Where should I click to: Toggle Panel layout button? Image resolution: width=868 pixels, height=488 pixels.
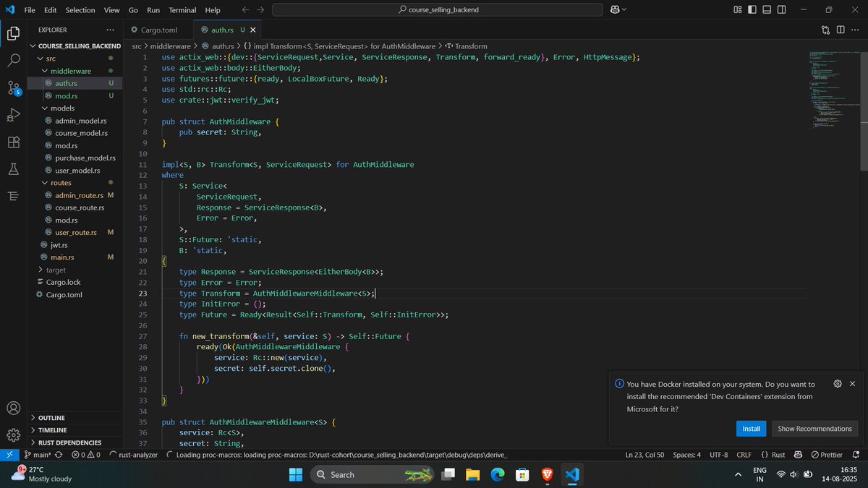(x=767, y=10)
